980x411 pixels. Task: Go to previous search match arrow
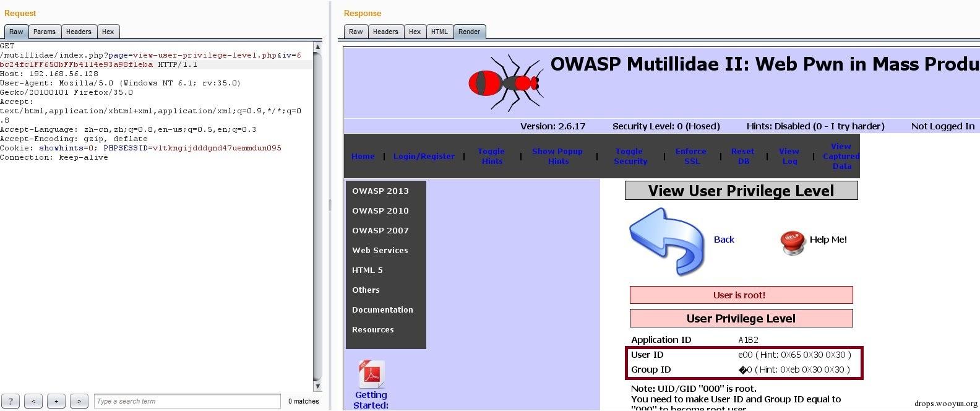(33, 401)
